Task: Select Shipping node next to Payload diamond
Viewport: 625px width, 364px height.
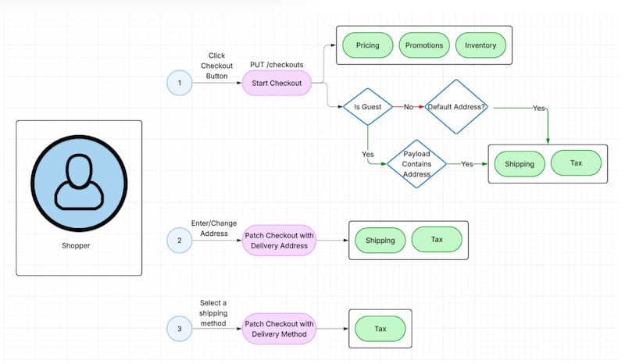Action: (520, 164)
